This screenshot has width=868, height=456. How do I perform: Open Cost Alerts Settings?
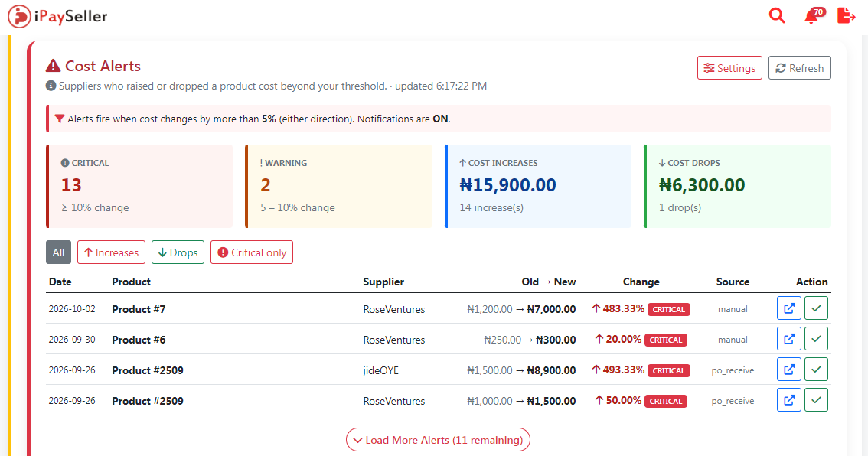pyautogui.click(x=729, y=68)
